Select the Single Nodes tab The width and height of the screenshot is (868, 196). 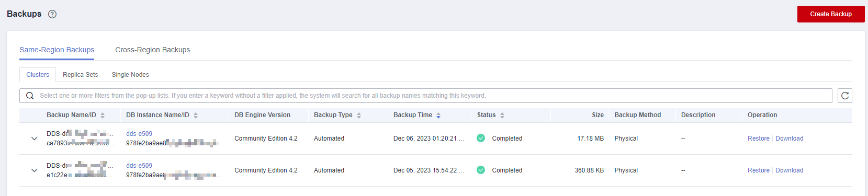point(130,75)
